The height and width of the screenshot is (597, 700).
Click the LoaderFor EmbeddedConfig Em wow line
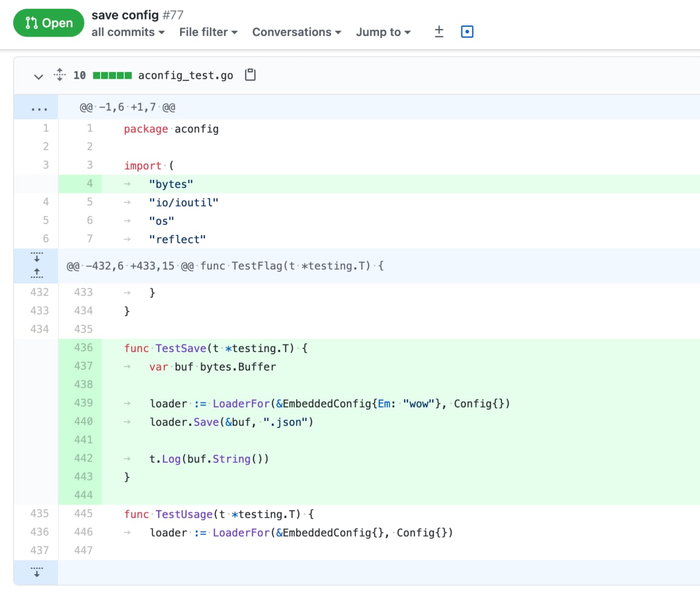point(330,403)
